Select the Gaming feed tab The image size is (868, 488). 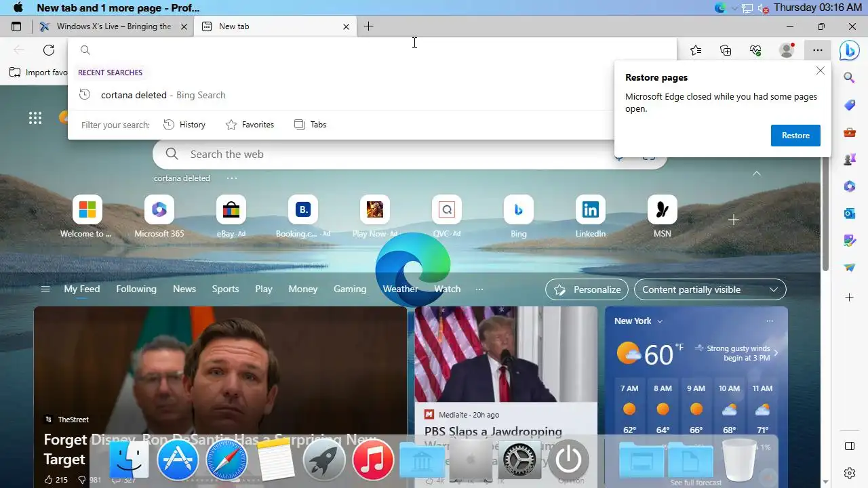[x=350, y=289]
